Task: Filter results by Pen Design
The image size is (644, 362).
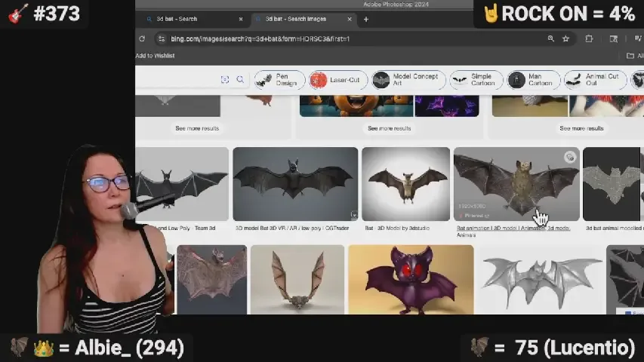Action: 280,80
